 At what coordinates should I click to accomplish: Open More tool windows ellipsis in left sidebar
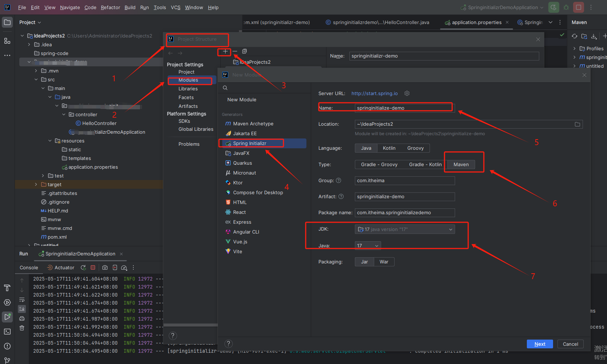[7, 55]
